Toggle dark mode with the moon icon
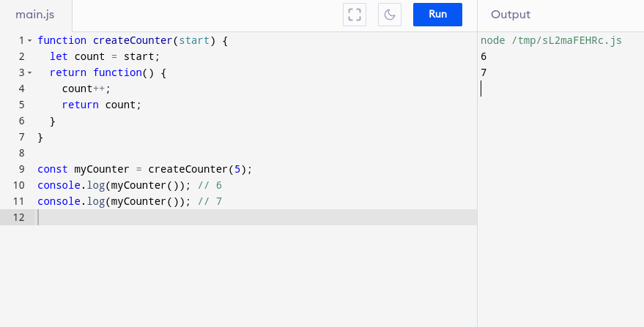The width and height of the screenshot is (644, 327). (x=389, y=15)
